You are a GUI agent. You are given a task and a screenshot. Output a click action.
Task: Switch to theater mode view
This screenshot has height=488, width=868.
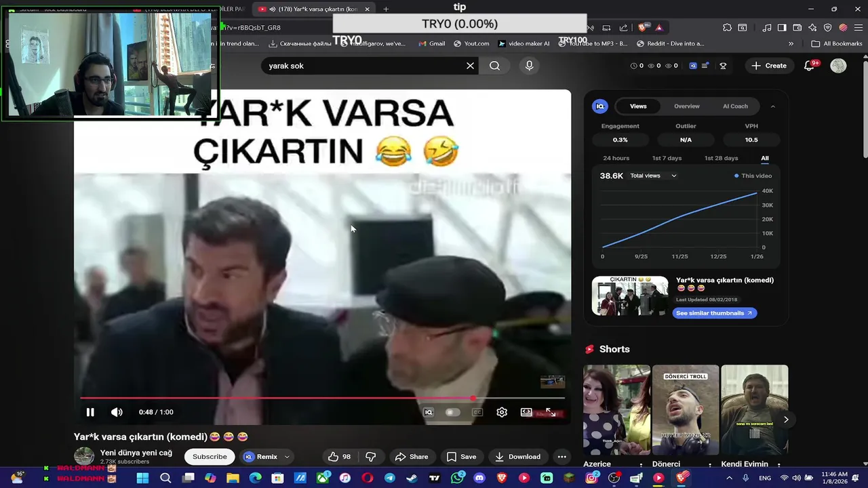(526, 412)
